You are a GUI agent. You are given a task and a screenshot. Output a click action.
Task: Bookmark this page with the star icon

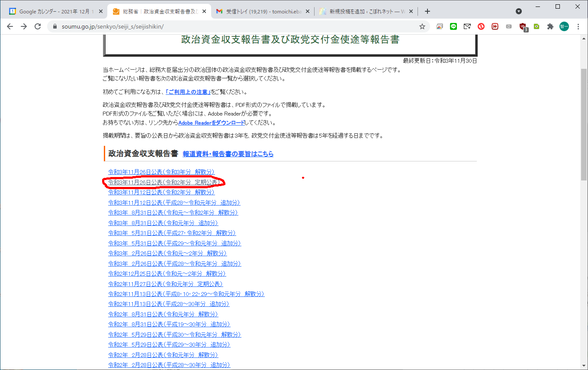[x=422, y=26]
